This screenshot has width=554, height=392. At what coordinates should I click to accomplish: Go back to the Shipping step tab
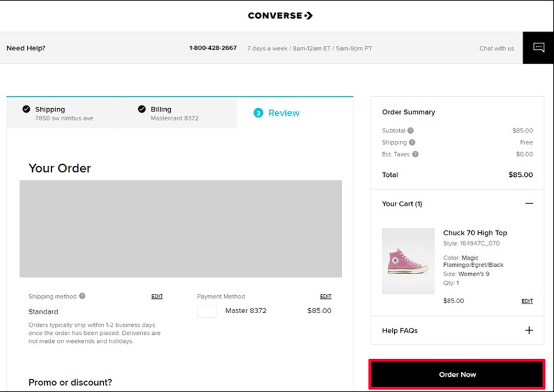[64, 113]
